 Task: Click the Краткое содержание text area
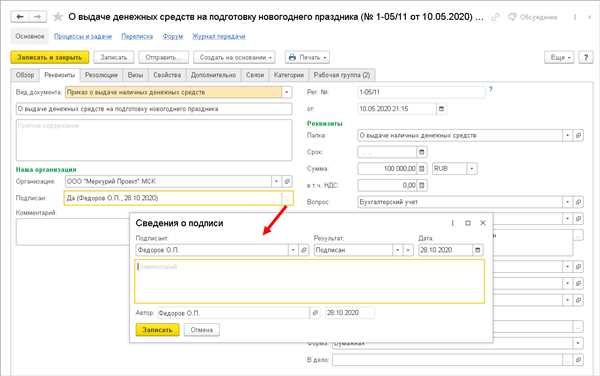(154, 140)
